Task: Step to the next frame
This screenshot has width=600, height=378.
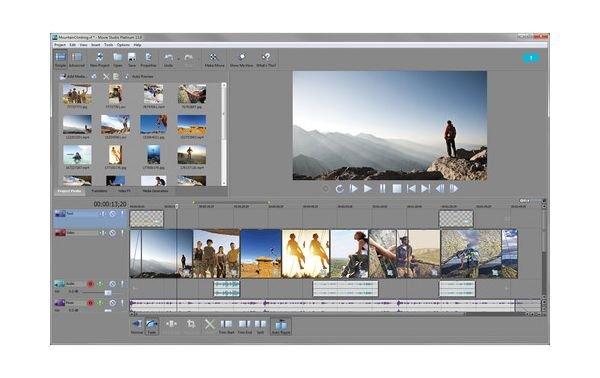Action: point(454,189)
